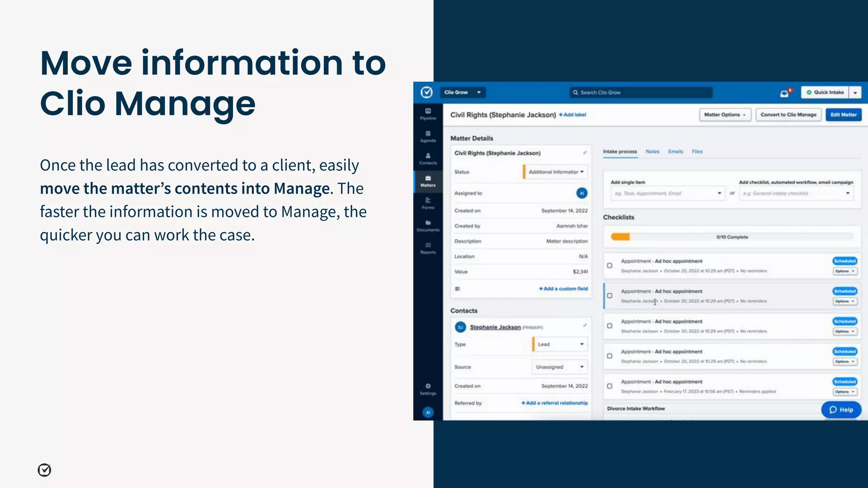Tick the topmost Ad hoc appointment checkbox
Image resolution: width=868 pixels, height=488 pixels.
point(609,266)
